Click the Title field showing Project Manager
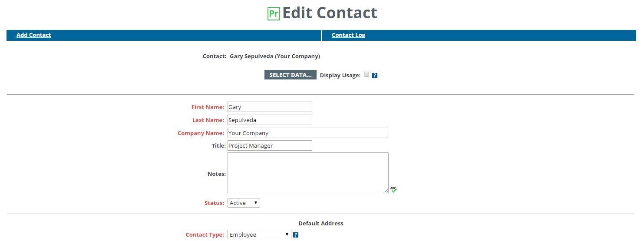The image size is (644, 241). (270, 145)
